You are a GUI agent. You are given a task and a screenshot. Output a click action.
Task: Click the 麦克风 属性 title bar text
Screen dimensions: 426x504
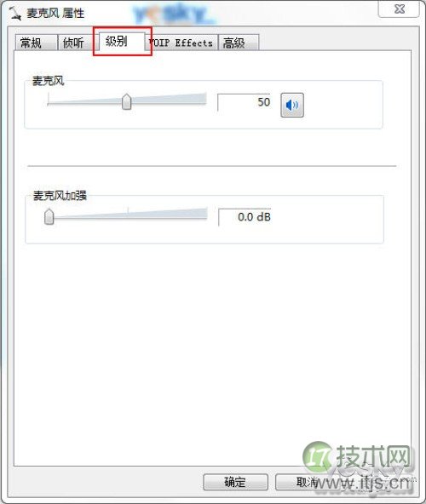55,14
